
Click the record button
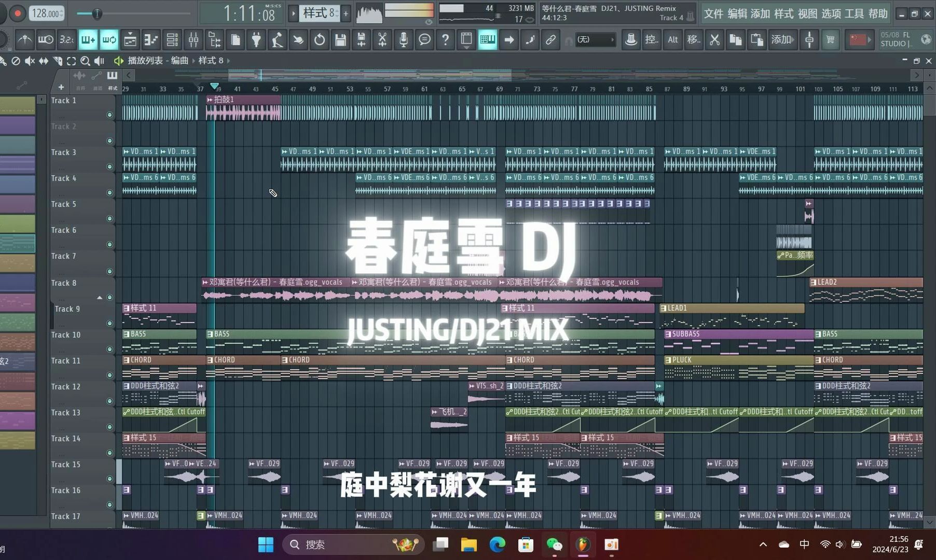[x=18, y=13]
